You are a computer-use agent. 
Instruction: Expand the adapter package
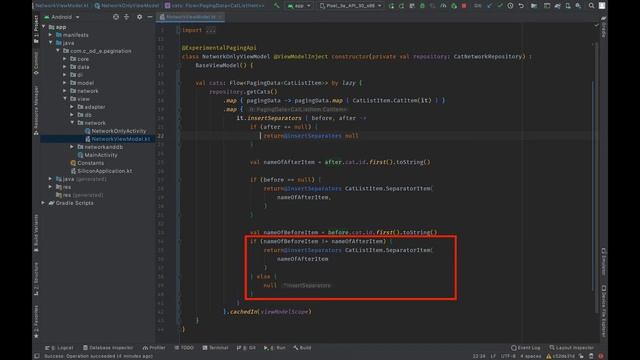(72, 107)
